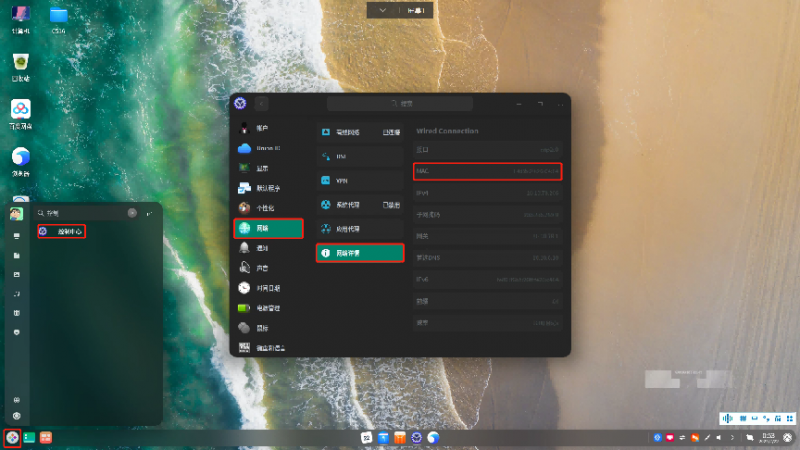The height and width of the screenshot is (450, 800).
Task: Open the 百度网盘 desktop icon
Action: click(20, 115)
